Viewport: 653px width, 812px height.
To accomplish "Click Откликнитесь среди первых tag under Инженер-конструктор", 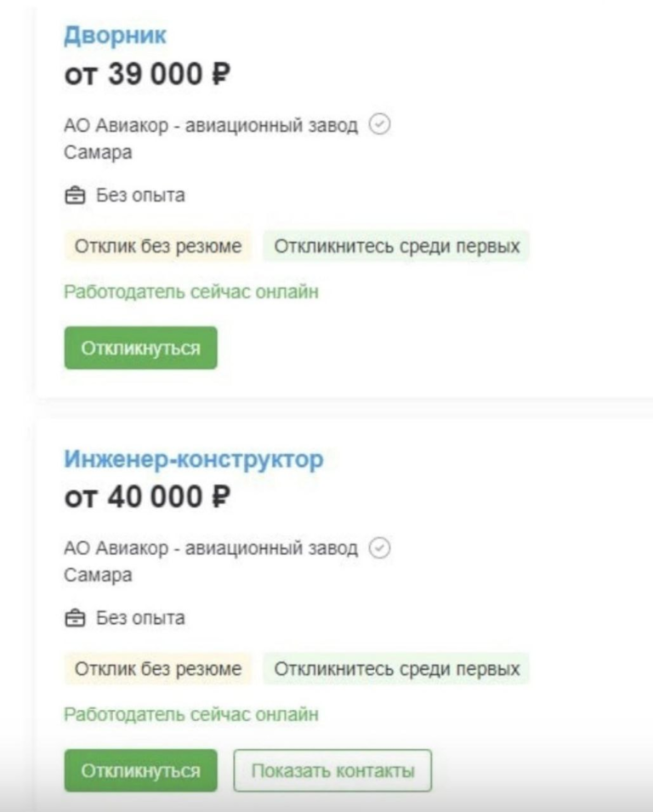I will tap(397, 668).
